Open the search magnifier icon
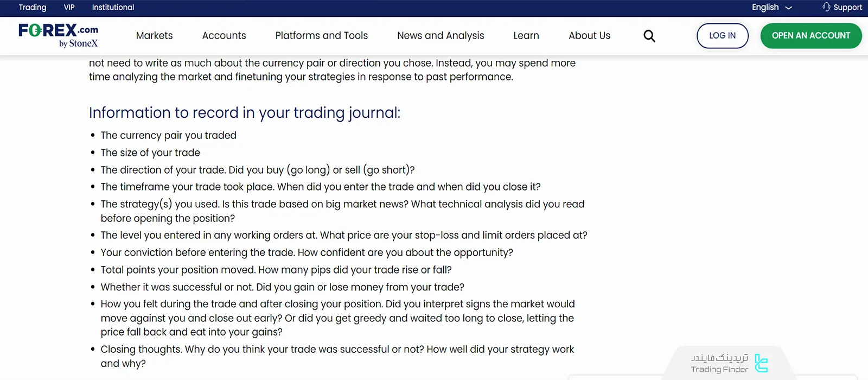The height and width of the screenshot is (380, 868). coord(649,36)
